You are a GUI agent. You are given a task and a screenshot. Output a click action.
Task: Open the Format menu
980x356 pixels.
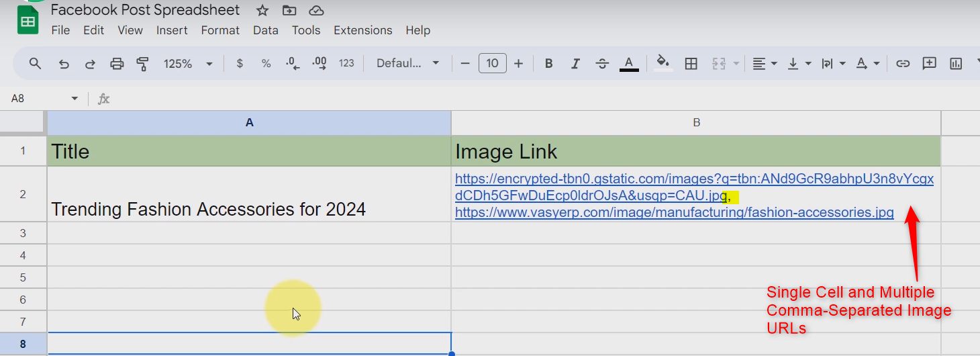click(x=220, y=30)
